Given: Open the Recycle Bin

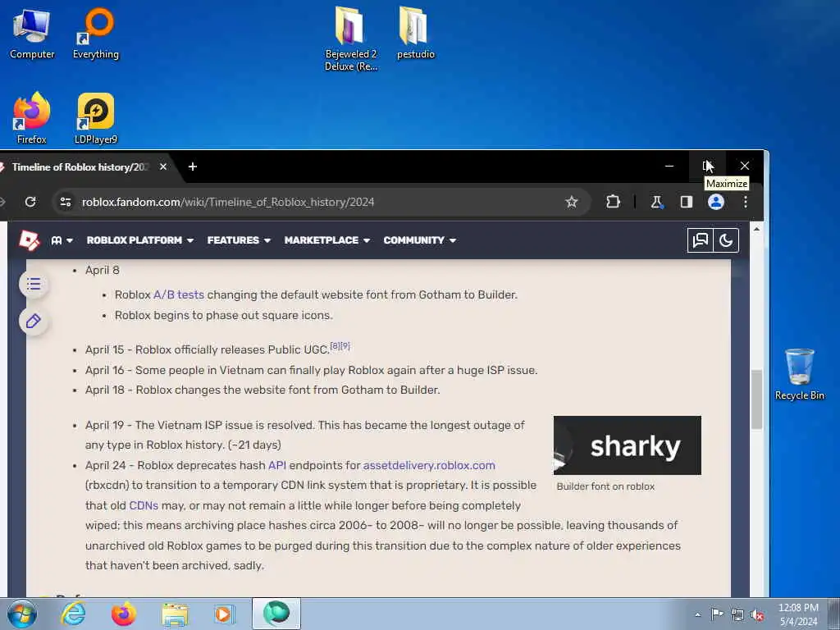Looking at the screenshot, I should pos(799,374).
